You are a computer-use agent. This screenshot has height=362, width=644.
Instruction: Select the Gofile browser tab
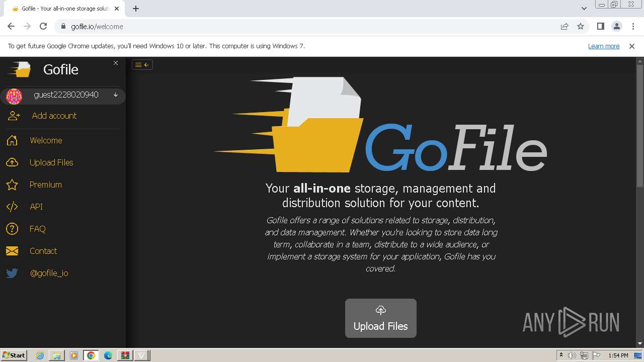(64, 9)
